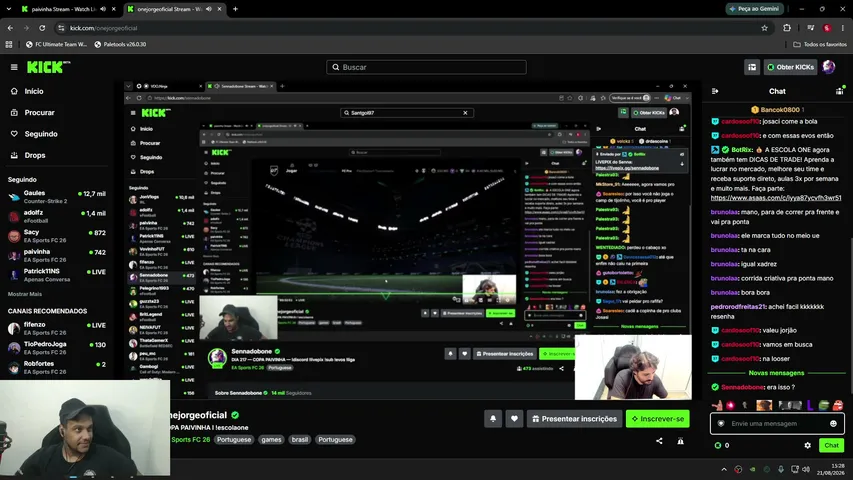Expand hidden system tray icons
853x480 pixels.
pos(724,469)
